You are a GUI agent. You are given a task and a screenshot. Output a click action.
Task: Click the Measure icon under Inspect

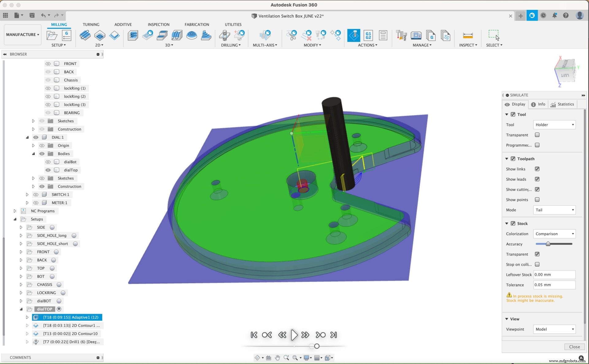pos(468,36)
